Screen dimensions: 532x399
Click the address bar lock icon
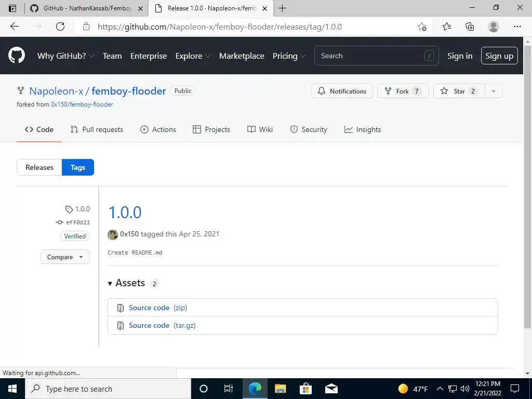(86, 26)
